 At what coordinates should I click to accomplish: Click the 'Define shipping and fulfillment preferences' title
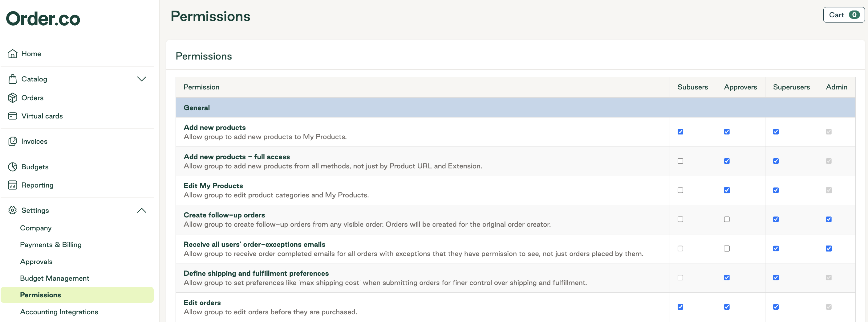[x=256, y=273]
